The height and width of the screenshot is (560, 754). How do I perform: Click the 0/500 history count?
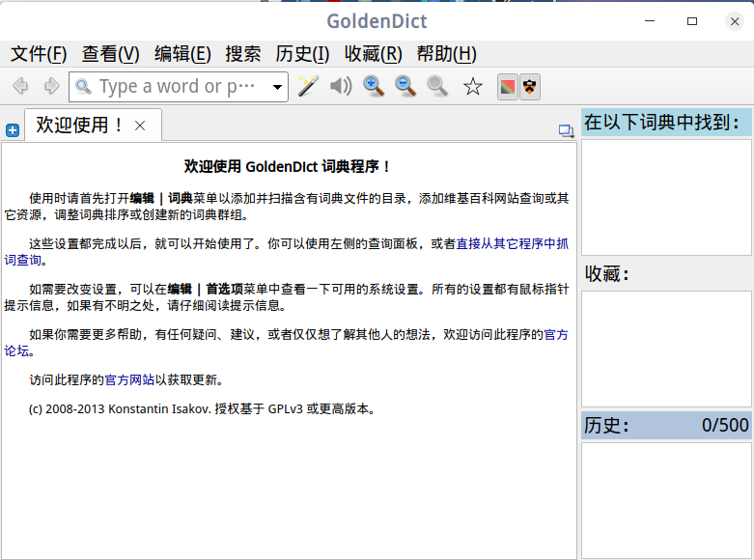tap(725, 425)
